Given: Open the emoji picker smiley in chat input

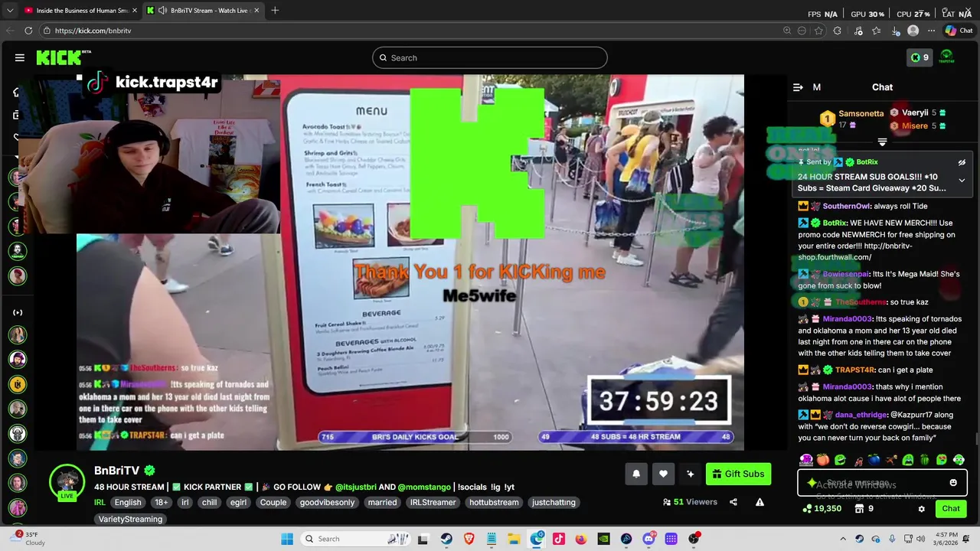Looking at the screenshot, I should pos(953,483).
